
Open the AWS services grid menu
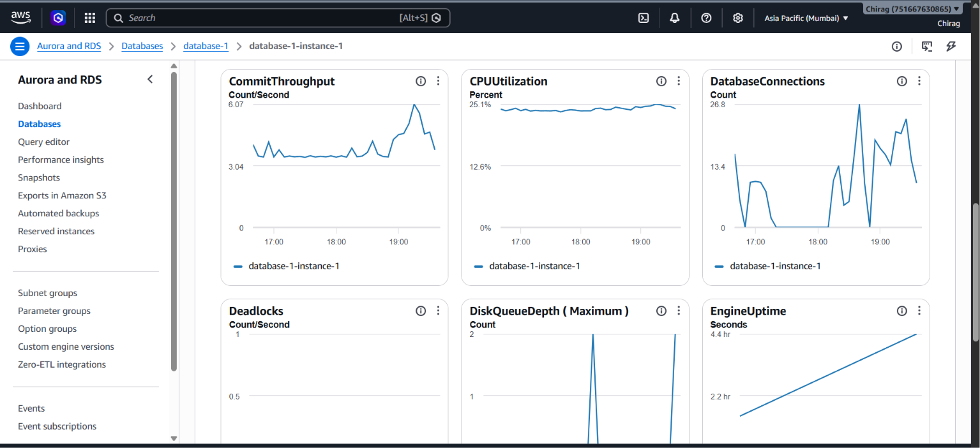pos(90,18)
